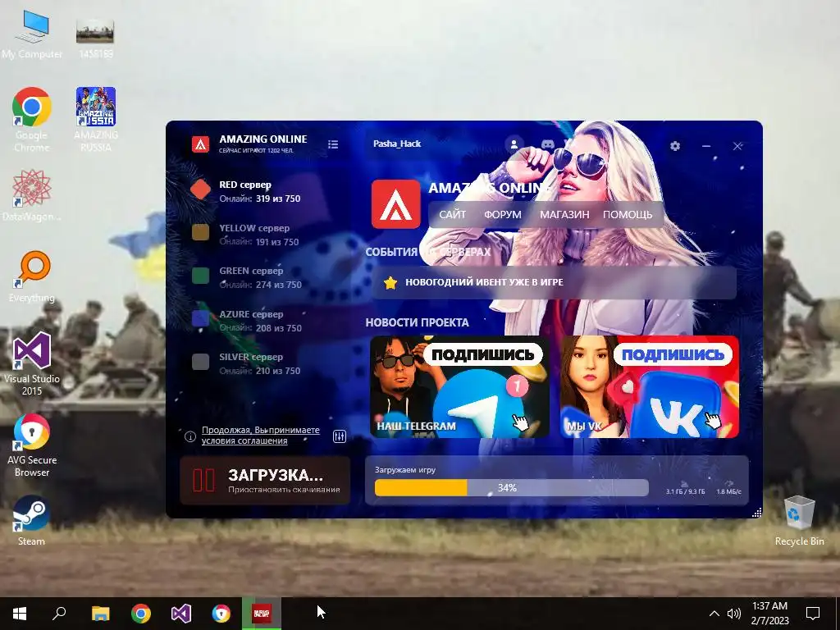This screenshot has height=630, width=840.
Task: Open the МАГАЗИН tab
Action: (x=564, y=215)
